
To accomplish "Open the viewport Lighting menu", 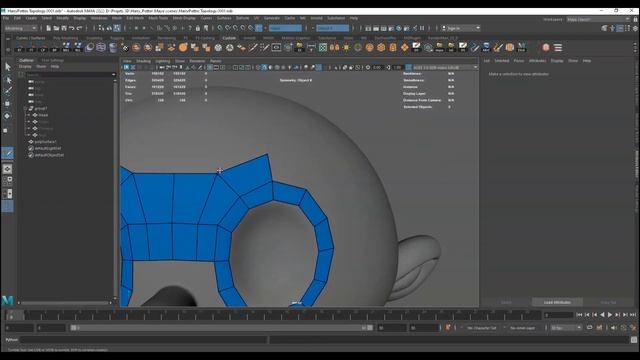I will coord(162,61).
